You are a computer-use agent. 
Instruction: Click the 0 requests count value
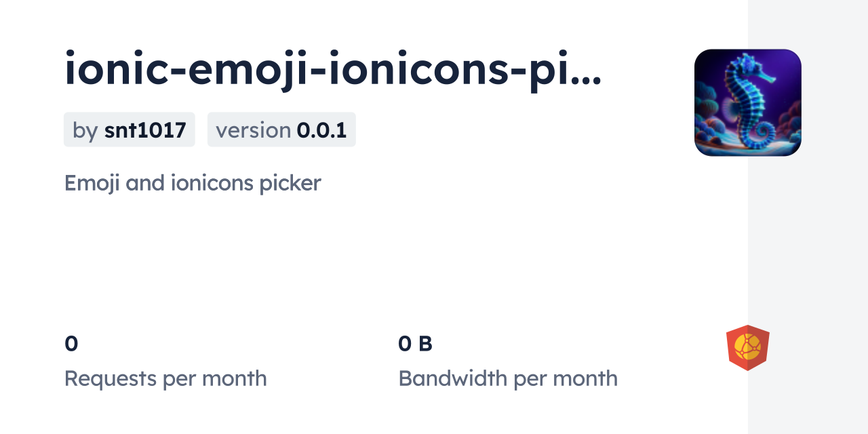click(71, 344)
